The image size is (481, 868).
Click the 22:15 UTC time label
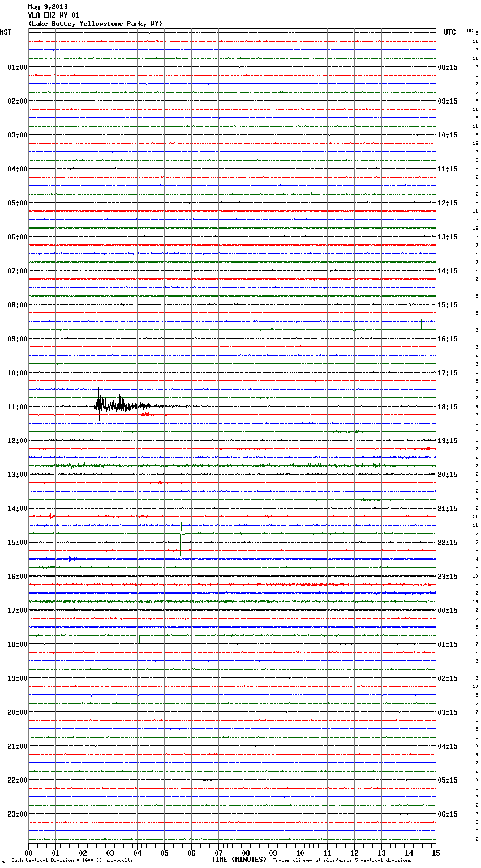pyautogui.click(x=448, y=543)
